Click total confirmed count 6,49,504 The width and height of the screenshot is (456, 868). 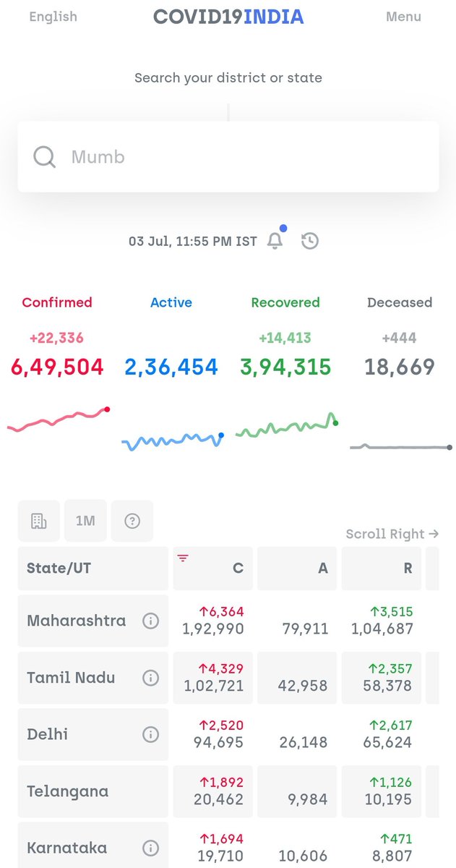pos(57,367)
